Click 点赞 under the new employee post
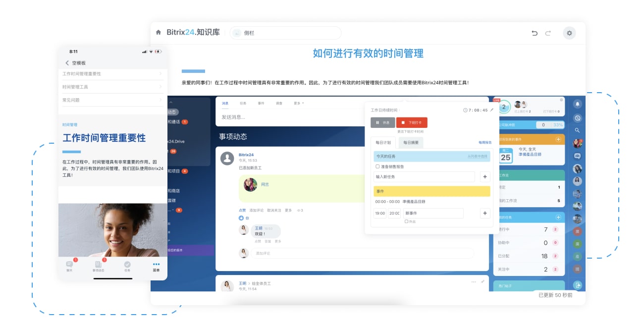Image resolution: width=644 pixels, height=327 pixels. pyautogui.click(x=242, y=210)
